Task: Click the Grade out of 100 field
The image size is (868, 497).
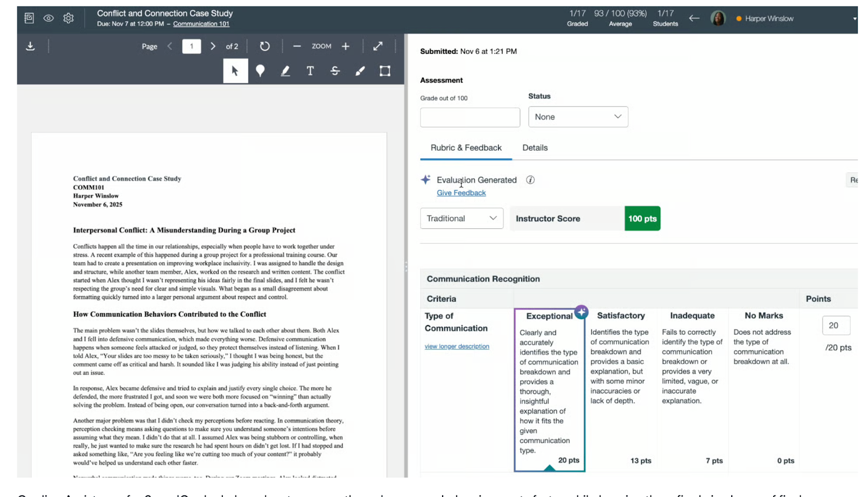Action: click(470, 118)
